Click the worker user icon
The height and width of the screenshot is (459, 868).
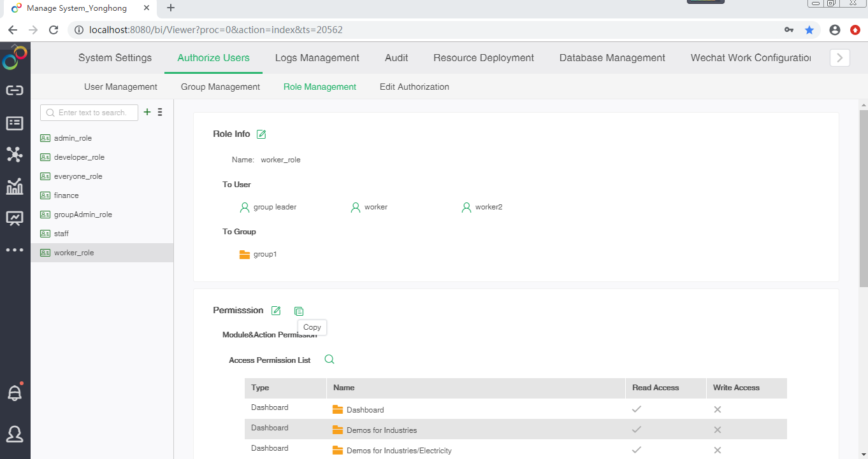coord(356,207)
